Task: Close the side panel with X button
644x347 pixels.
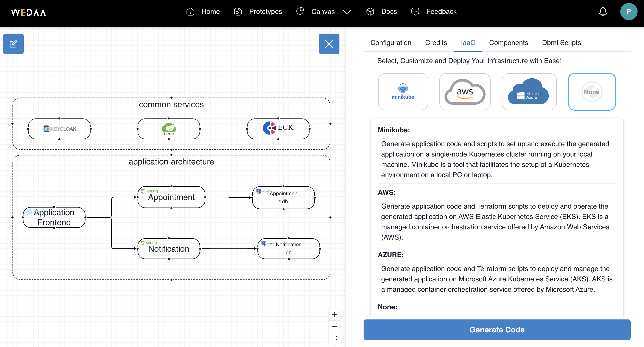Action: point(329,44)
